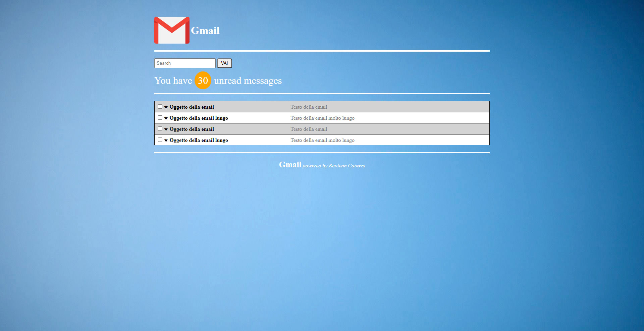Click the third row preview Testo della email
The width and height of the screenshot is (644, 331).
309,129
